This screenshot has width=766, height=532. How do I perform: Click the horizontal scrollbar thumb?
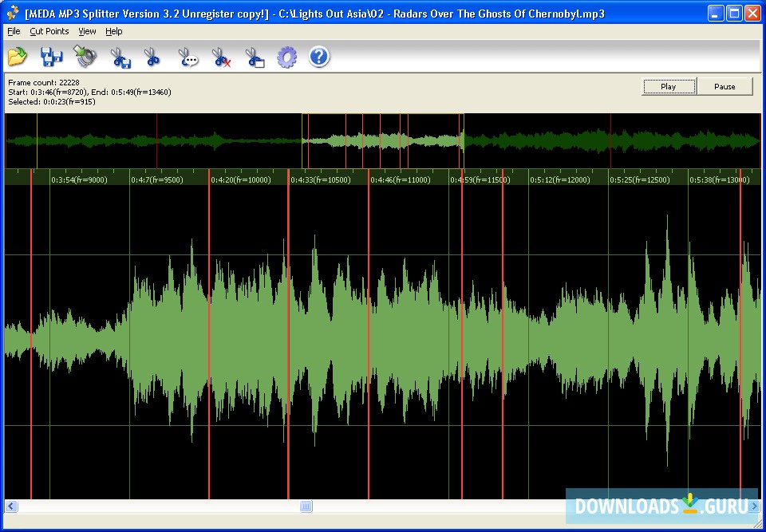(306, 506)
